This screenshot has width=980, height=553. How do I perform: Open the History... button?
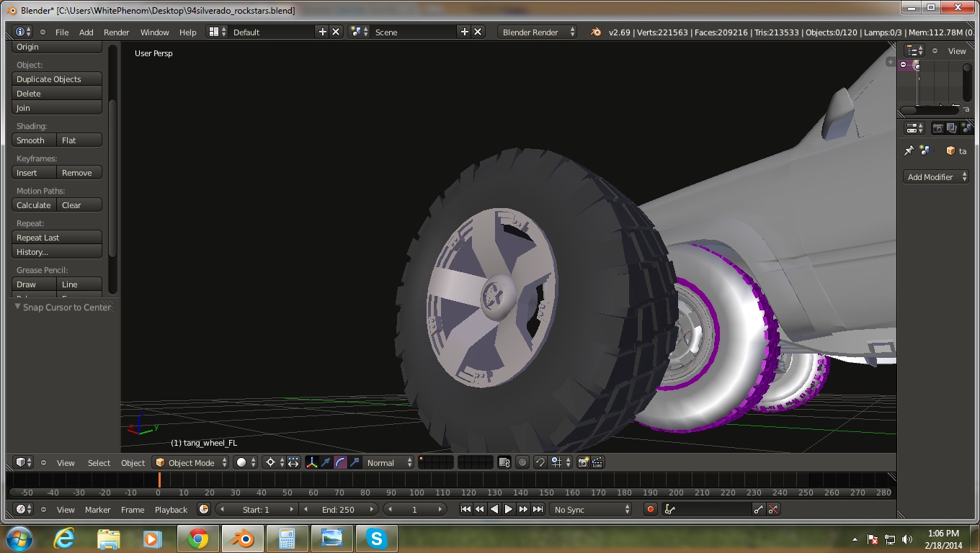[x=57, y=252]
